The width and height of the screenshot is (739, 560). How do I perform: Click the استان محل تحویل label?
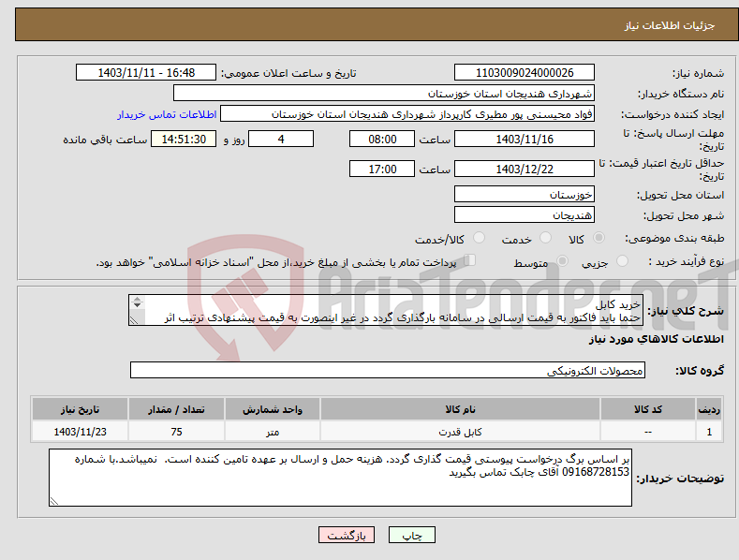[x=680, y=195]
